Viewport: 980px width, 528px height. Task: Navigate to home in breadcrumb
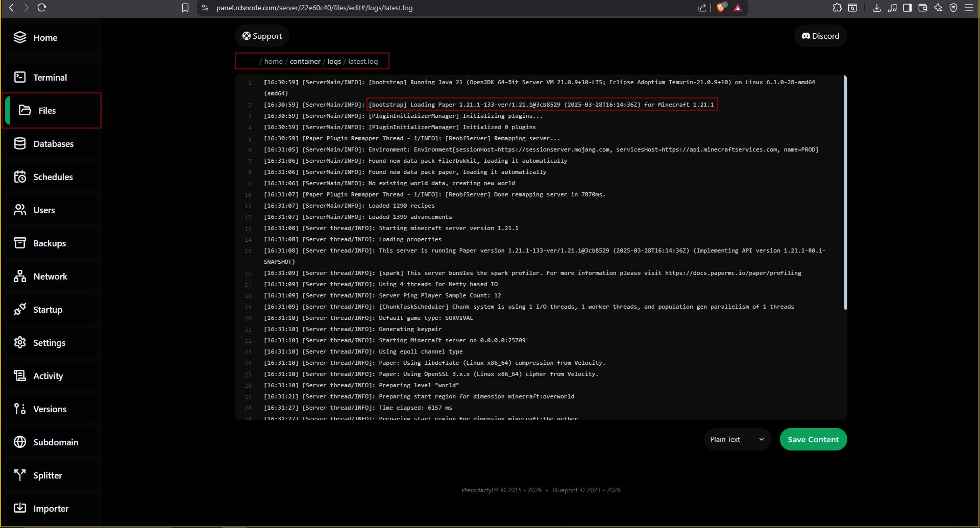point(273,61)
